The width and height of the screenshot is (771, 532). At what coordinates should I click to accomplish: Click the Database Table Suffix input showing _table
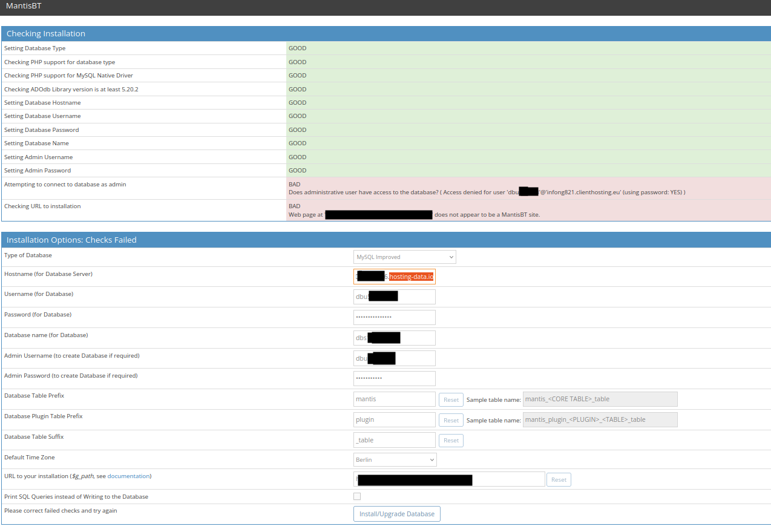pos(394,440)
